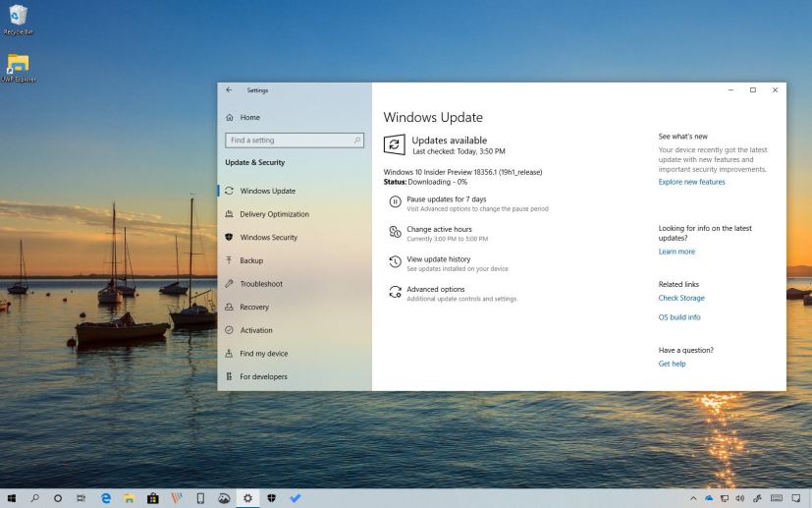The height and width of the screenshot is (508, 812).
Task: Open Windows Security shield on the taskbar
Action: coord(271,498)
